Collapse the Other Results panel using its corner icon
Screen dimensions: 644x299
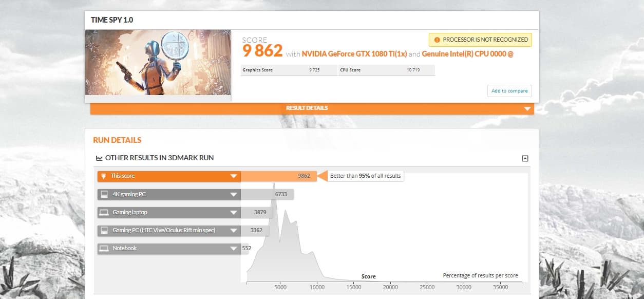point(525,158)
